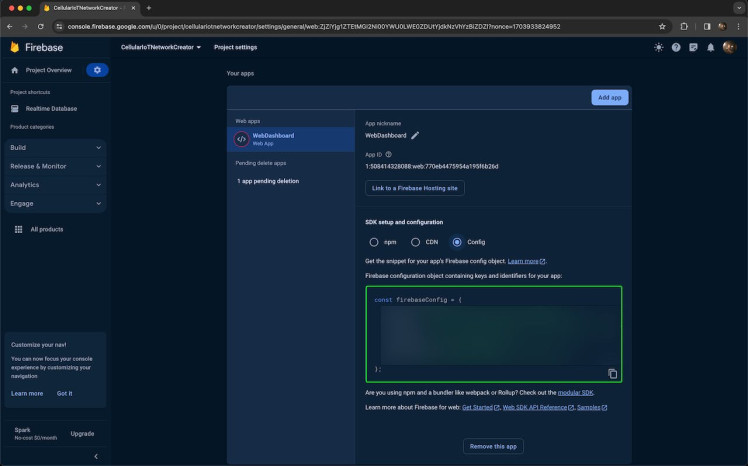Toggle the light/dark theme sun icon
This screenshot has width=748, height=466.
[658, 47]
